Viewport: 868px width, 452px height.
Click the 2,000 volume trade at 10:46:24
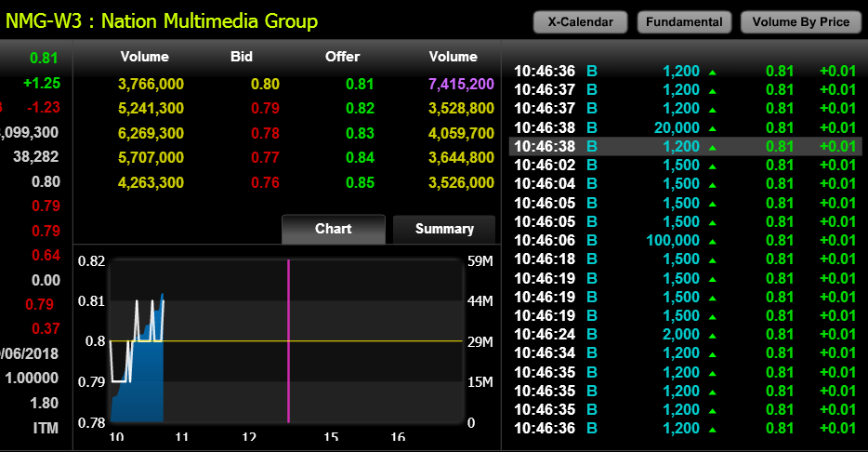pos(681,335)
